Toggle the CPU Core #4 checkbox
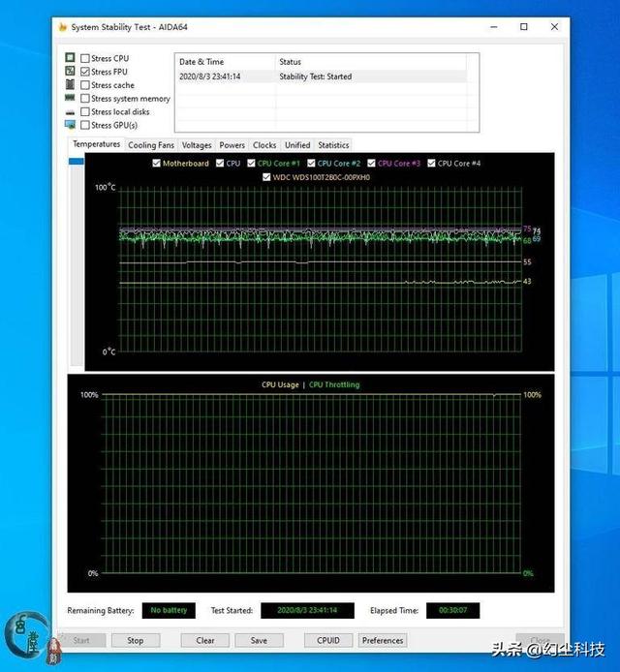The image size is (620, 672). [431, 163]
